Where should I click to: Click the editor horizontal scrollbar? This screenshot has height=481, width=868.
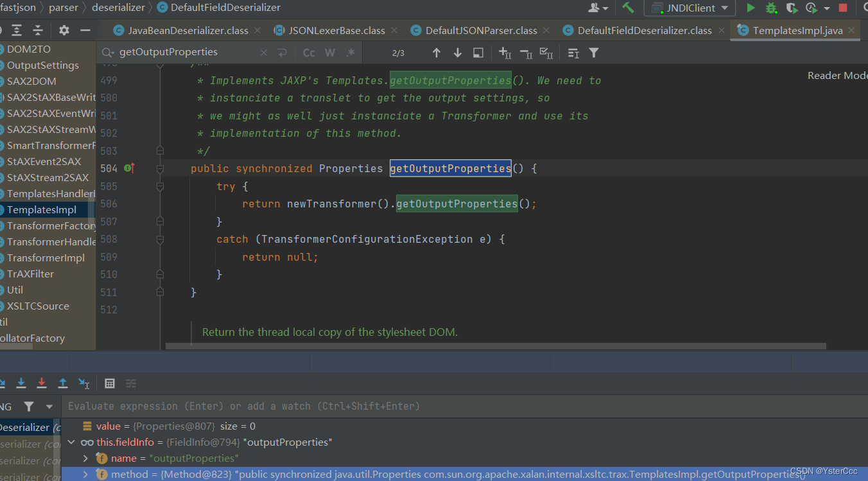click(x=496, y=345)
